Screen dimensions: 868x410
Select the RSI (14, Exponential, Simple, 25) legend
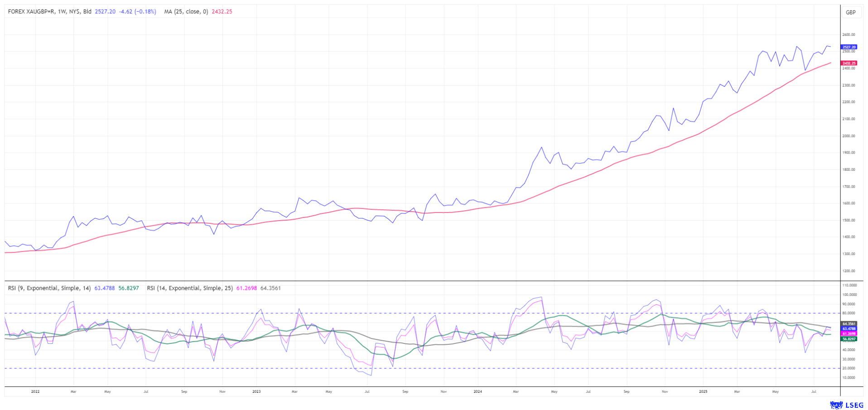click(x=190, y=288)
